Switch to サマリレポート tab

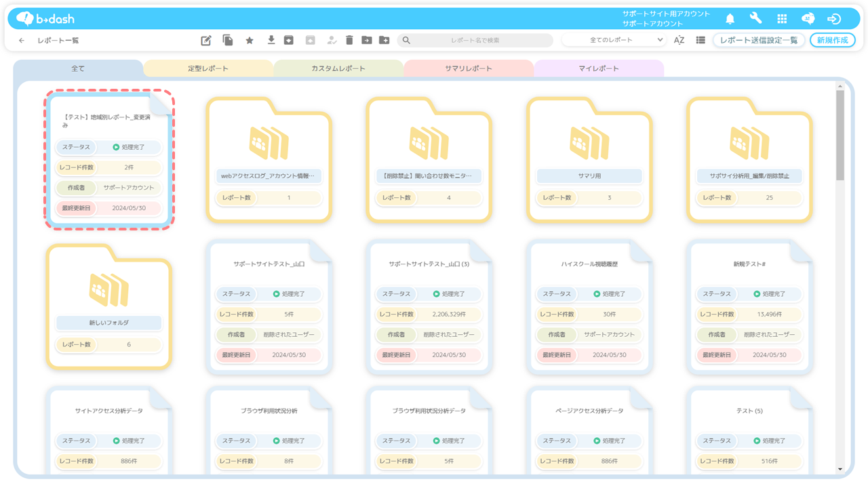click(x=469, y=68)
